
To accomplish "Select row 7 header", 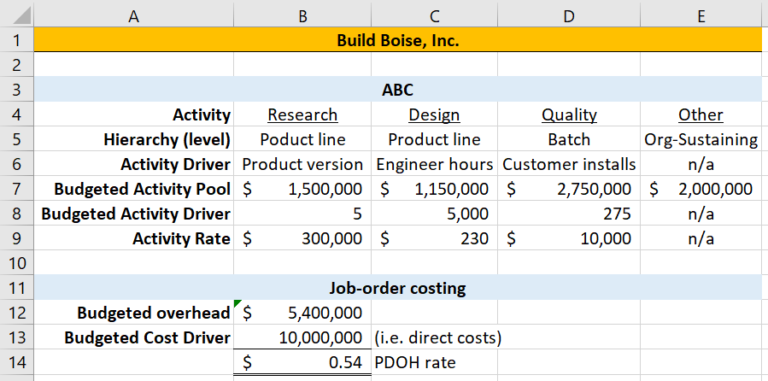I will pos(17,189).
